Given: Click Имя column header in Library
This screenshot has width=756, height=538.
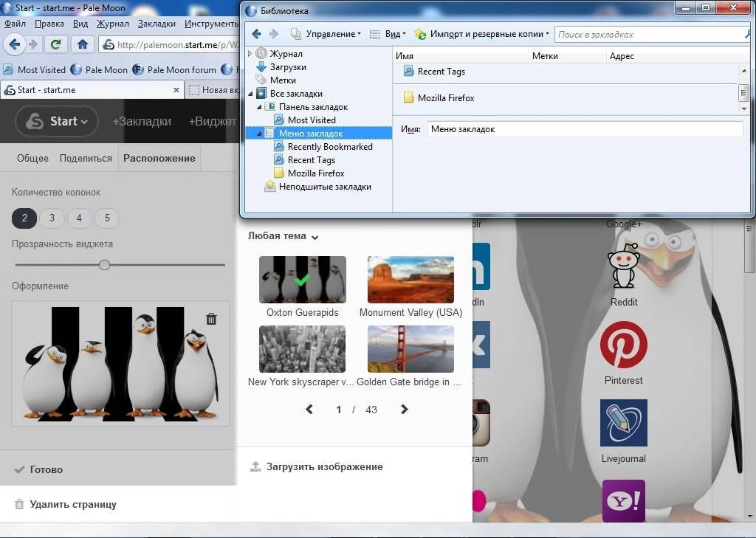Looking at the screenshot, I should pyautogui.click(x=461, y=56).
